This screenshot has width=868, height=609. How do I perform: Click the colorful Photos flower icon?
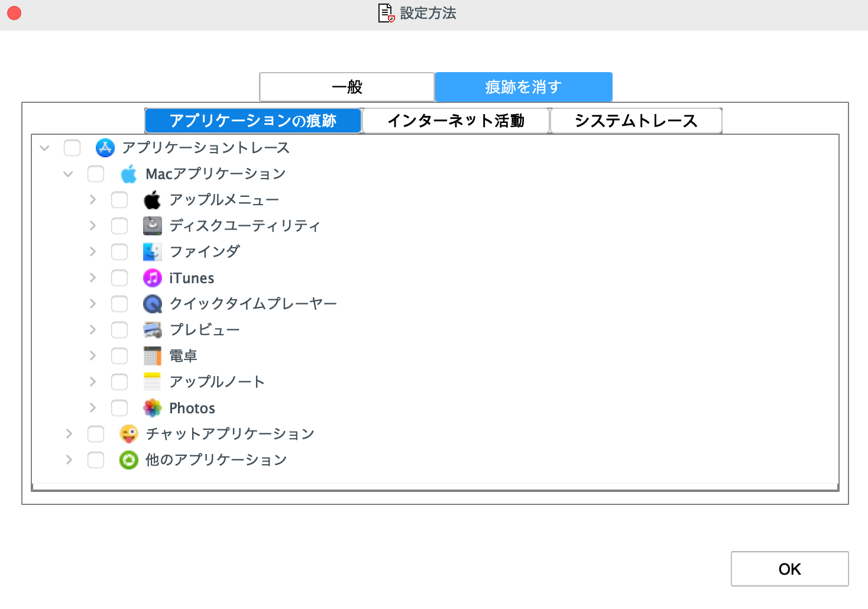tap(153, 408)
